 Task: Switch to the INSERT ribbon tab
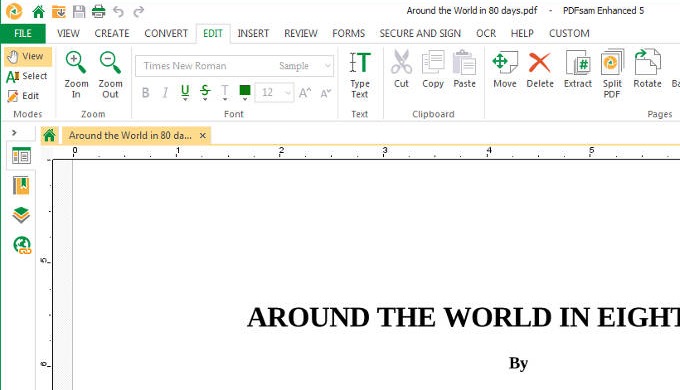[253, 33]
